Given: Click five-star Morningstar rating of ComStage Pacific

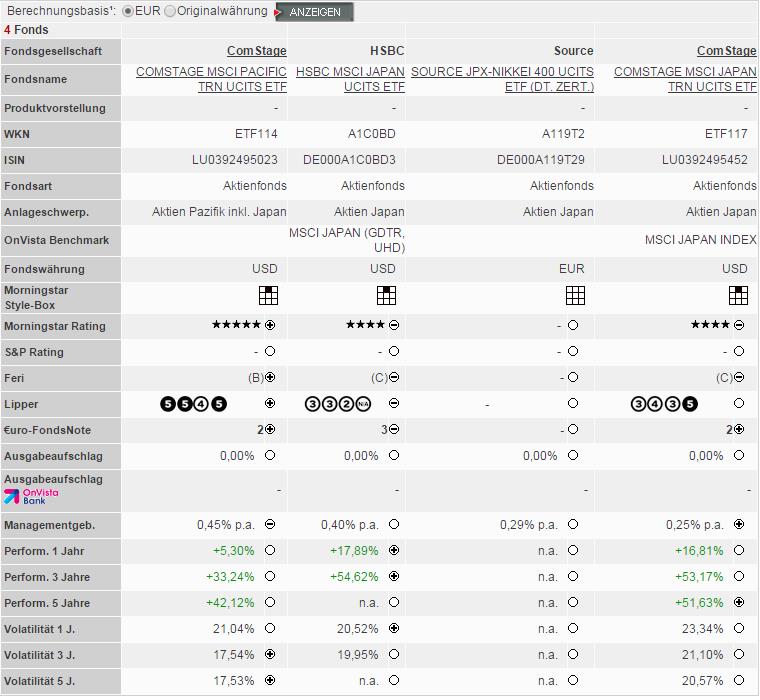Looking at the screenshot, I should click(237, 325).
